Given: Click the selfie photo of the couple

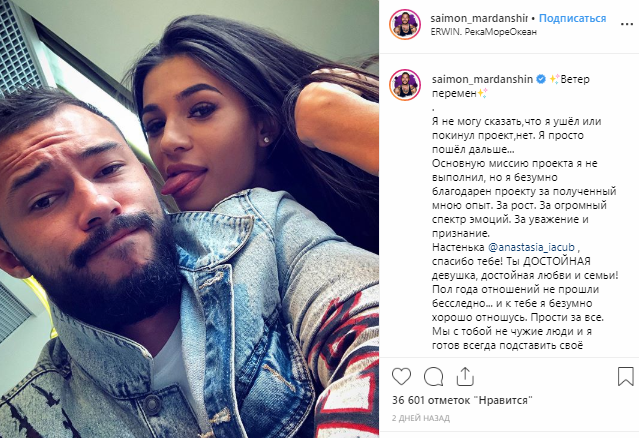Looking at the screenshot, I should point(189,219).
